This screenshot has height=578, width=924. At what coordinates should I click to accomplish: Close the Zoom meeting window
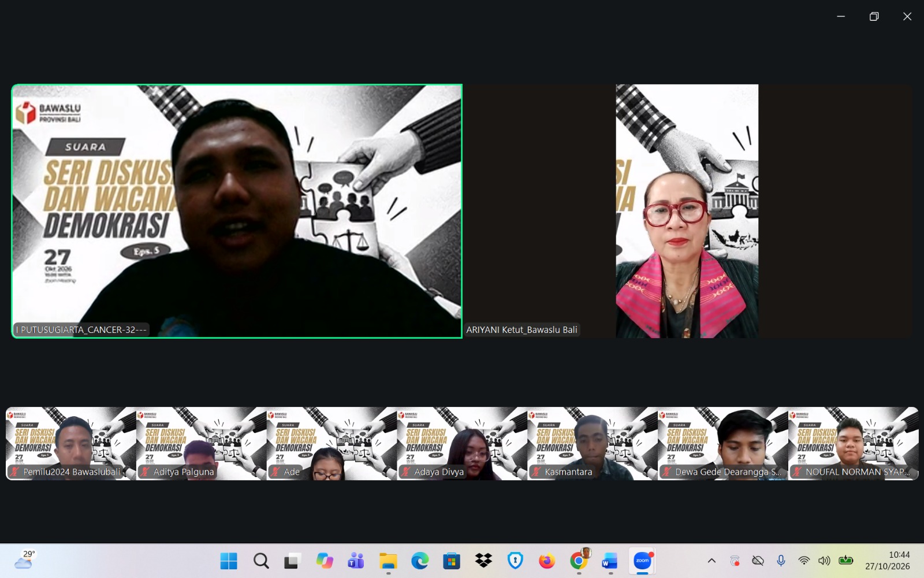click(x=907, y=16)
